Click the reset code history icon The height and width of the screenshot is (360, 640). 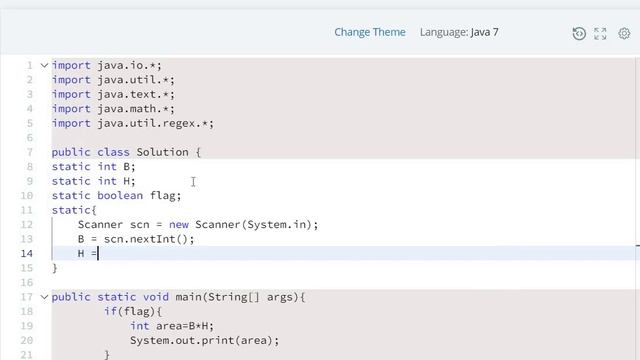579,33
